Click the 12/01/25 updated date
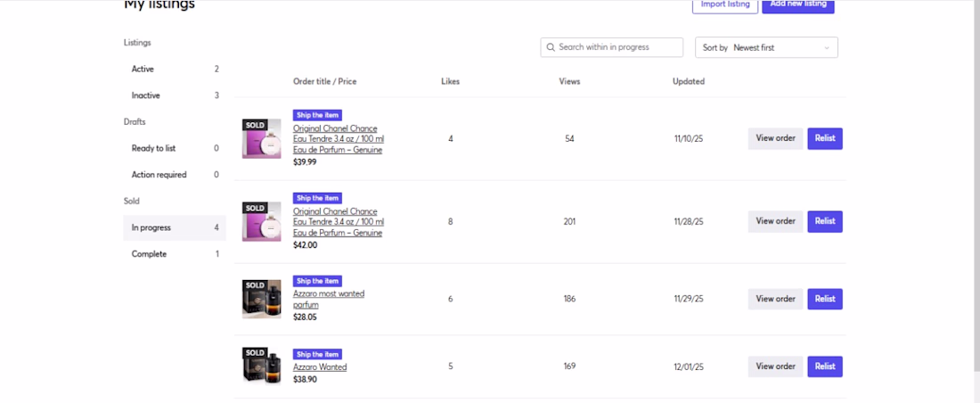 click(688, 366)
